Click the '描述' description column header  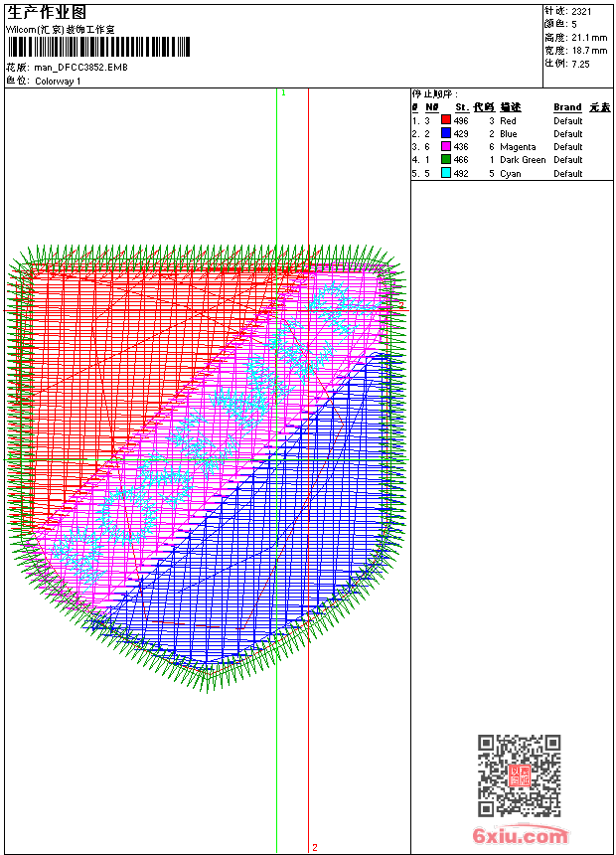click(511, 107)
